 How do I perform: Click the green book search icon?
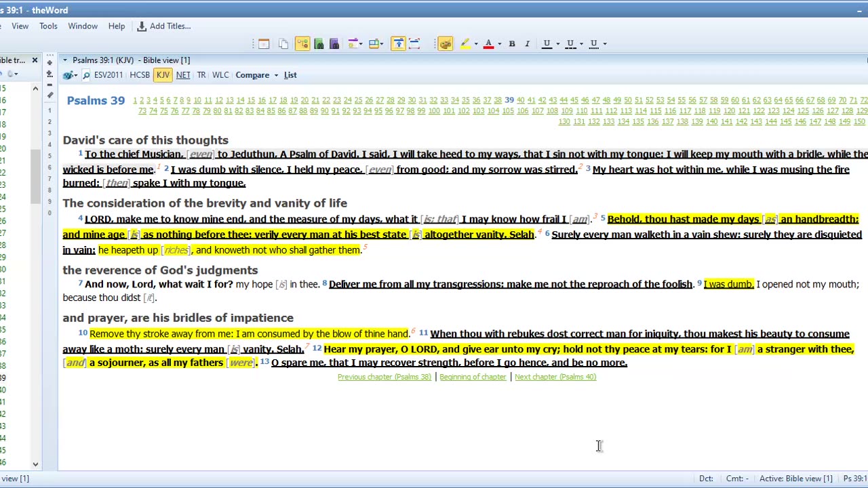[x=319, y=43]
